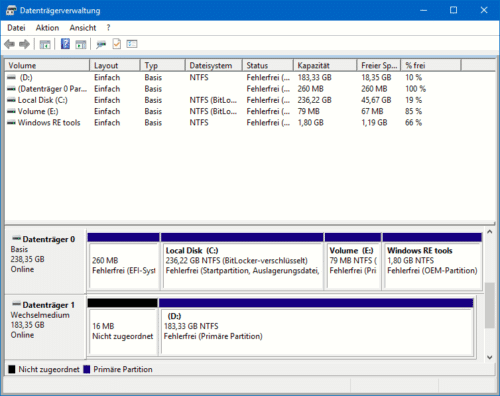Select the (D:) 183,33 GB partition block

pos(316,327)
